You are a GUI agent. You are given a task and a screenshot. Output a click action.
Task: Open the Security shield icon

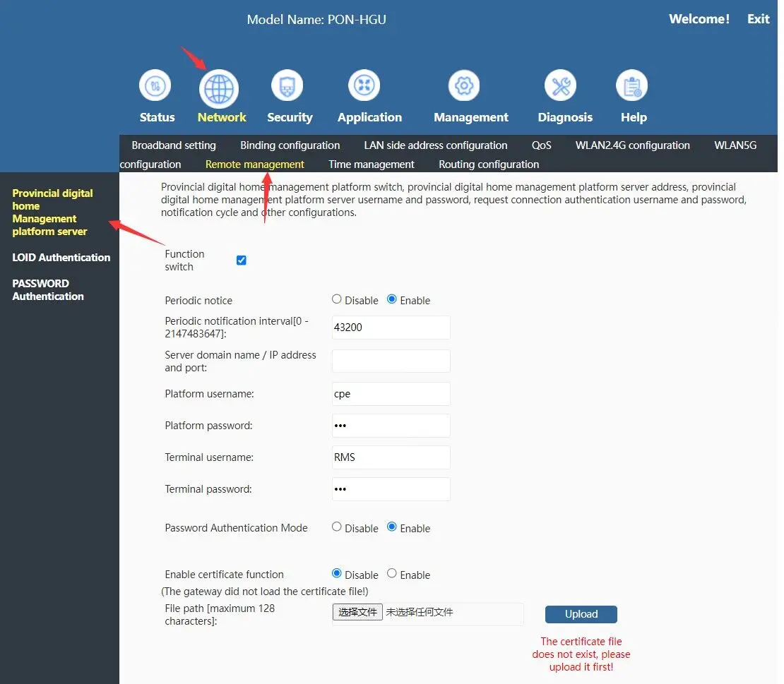point(287,87)
